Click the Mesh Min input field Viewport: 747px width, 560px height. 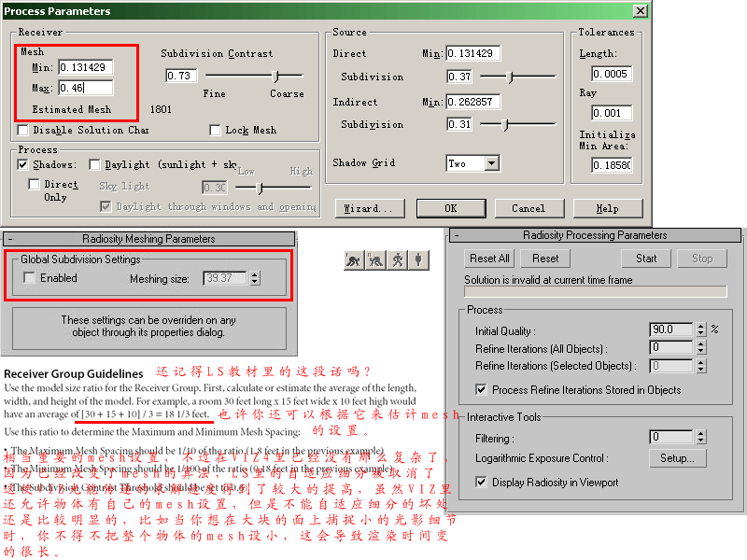[x=86, y=67]
